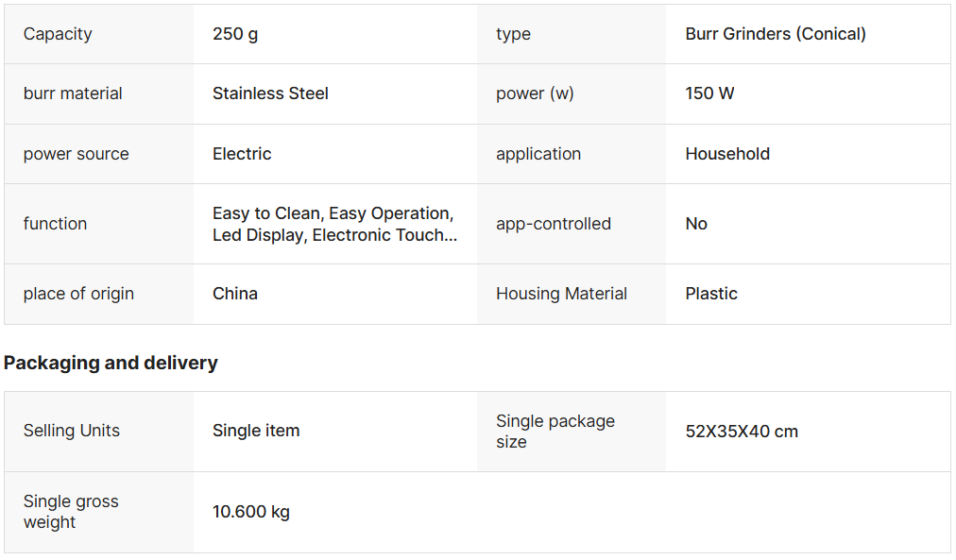Viewport: 956px width, 560px height.
Task: Select the "burr material" label
Action: 73,93
